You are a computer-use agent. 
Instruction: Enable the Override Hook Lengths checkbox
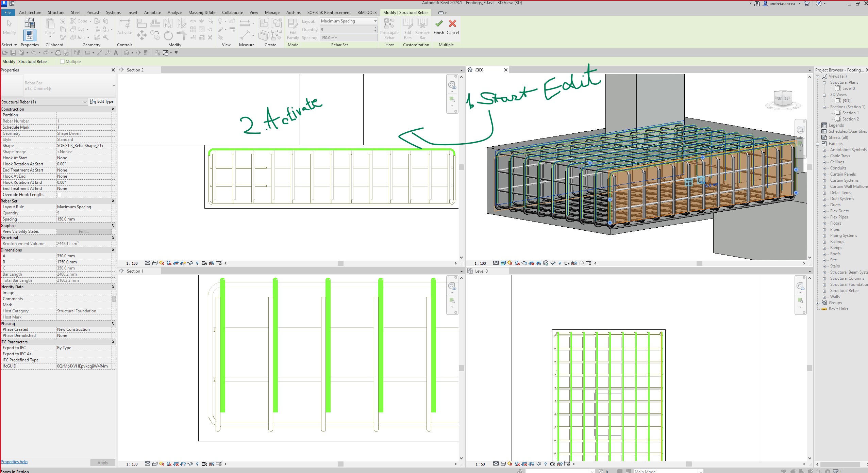pos(60,195)
